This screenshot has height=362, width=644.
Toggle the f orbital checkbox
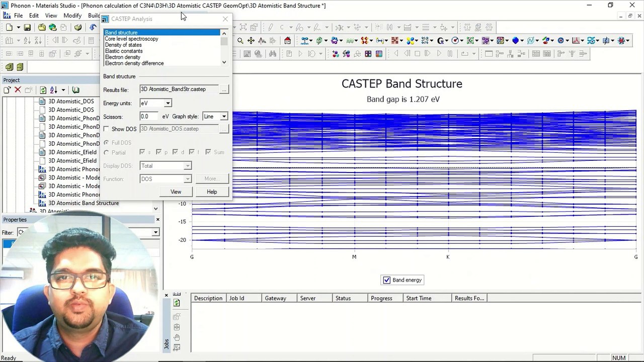192,152
